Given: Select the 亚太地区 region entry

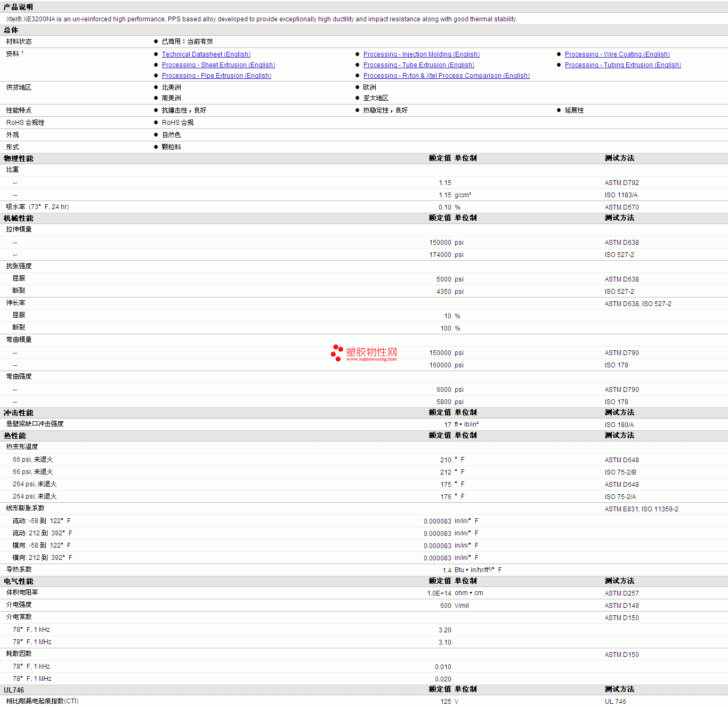Looking at the screenshot, I should [x=376, y=98].
